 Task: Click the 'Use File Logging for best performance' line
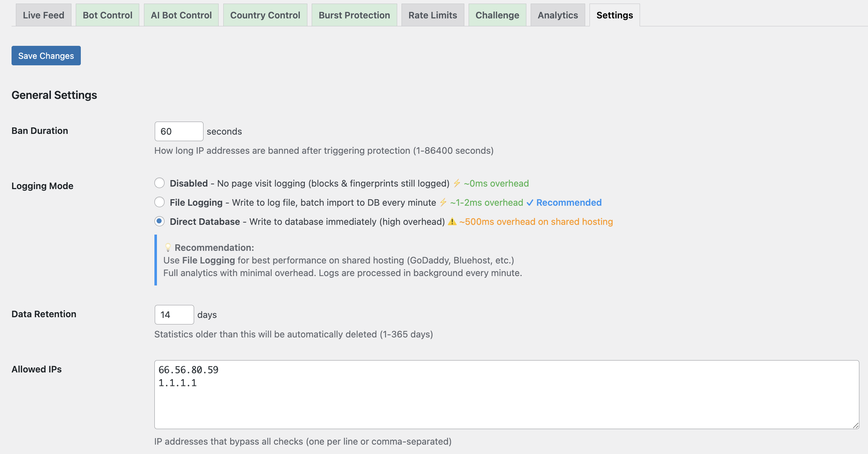point(339,260)
